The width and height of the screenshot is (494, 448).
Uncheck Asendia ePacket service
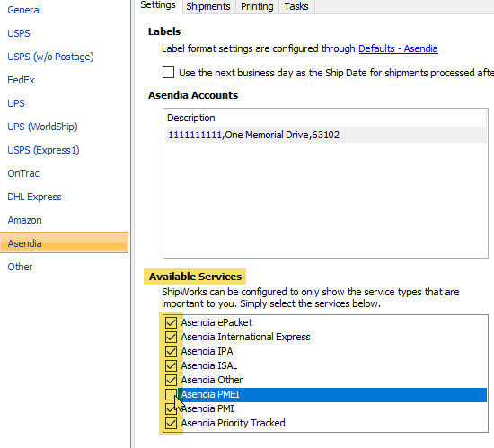click(x=171, y=322)
